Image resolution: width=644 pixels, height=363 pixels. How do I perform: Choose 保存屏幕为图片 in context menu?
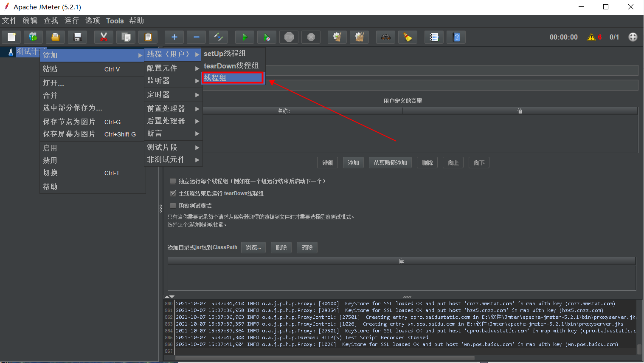[x=93, y=134]
